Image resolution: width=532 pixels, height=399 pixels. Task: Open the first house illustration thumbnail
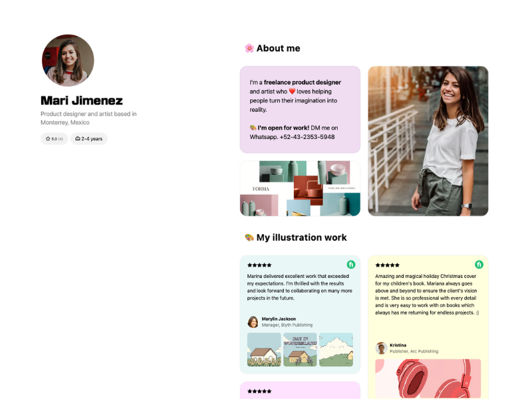264,350
